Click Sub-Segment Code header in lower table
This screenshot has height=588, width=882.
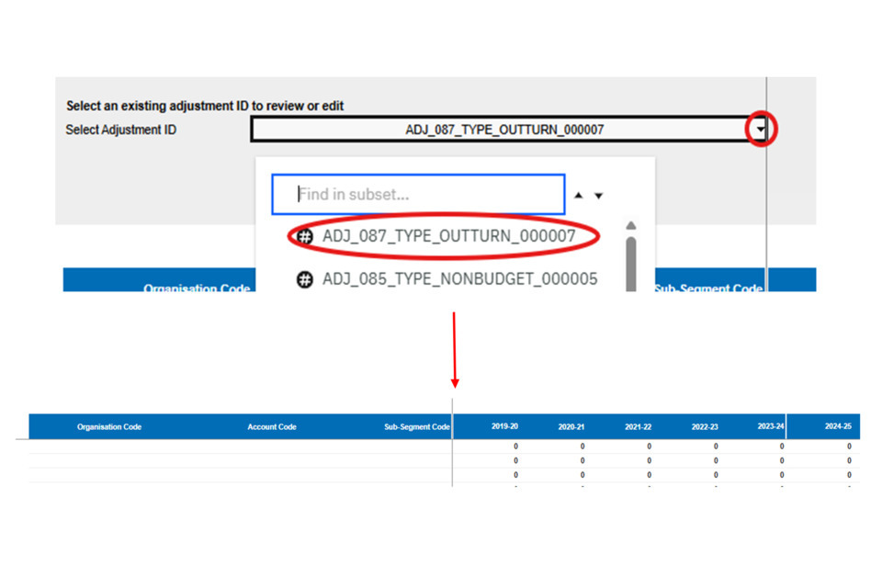point(416,427)
